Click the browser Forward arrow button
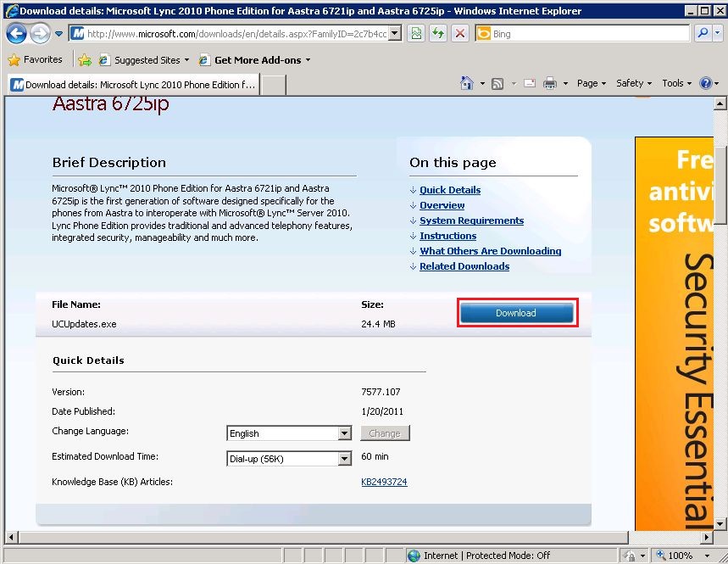Screen dimensions: 728x564 [41, 33]
